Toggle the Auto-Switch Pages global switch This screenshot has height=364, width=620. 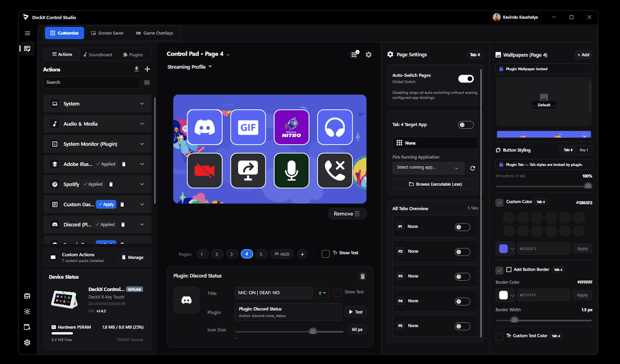click(466, 78)
